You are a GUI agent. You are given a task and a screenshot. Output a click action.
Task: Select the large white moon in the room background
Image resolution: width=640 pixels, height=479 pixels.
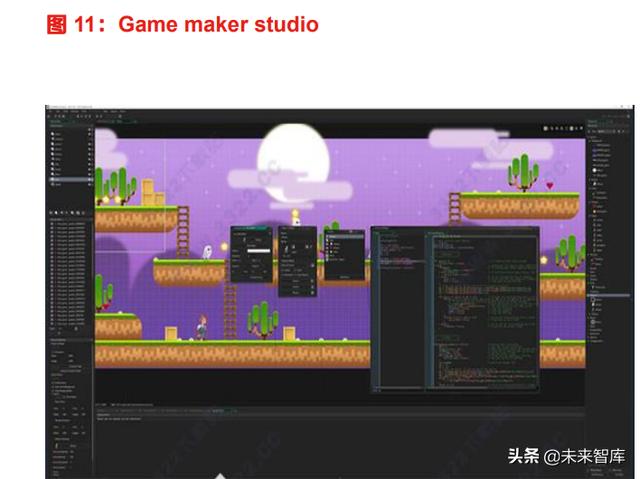coord(293,162)
